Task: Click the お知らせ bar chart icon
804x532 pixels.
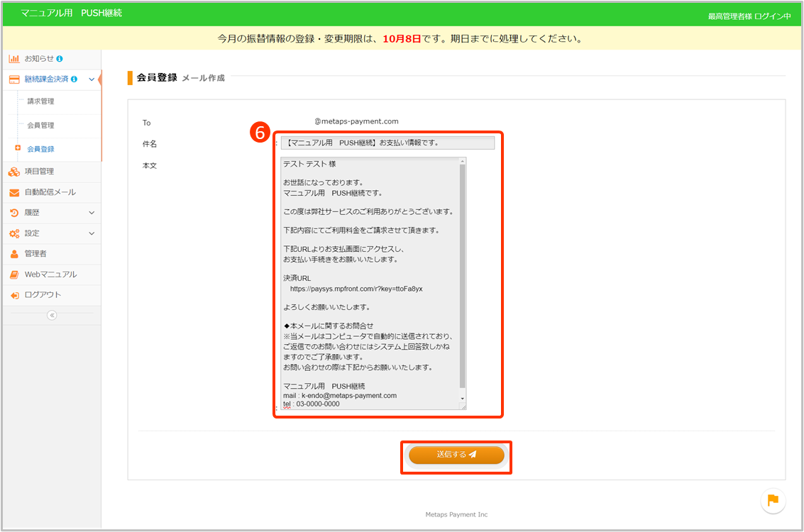Action: tap(14, 58)
